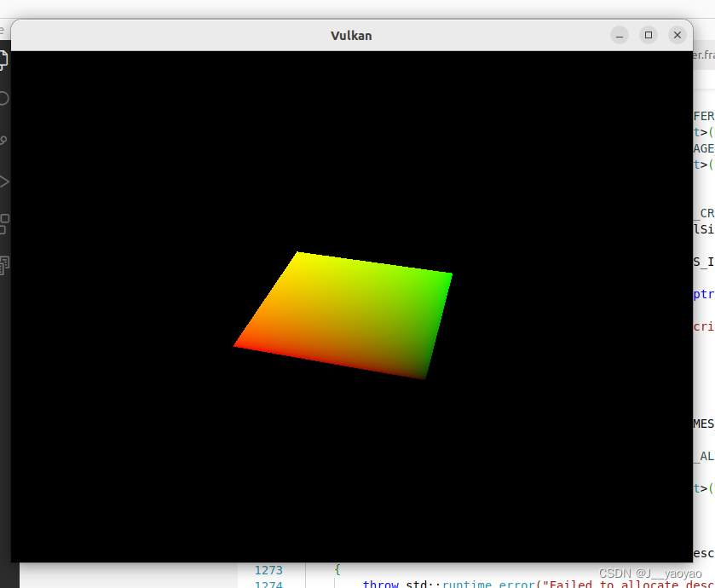The width and height of the screenshot is (715, 588).
Task: Switch to the shader.frag editor tab
Action: (704, 54)
